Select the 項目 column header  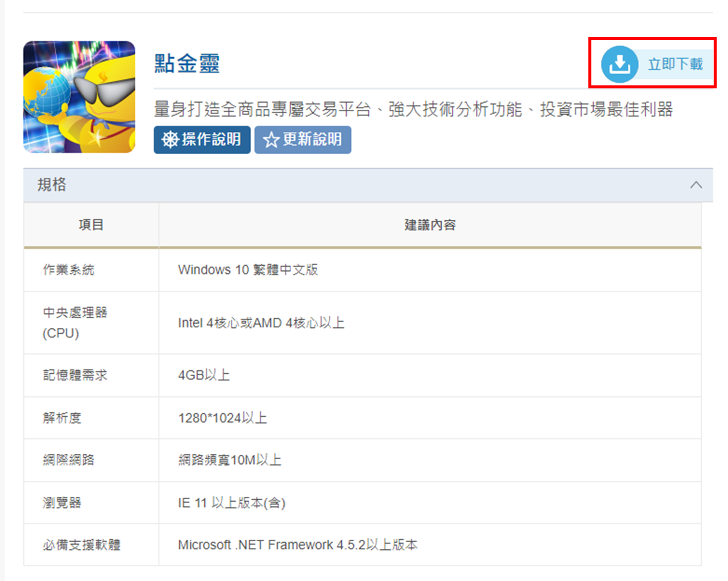[91, 225]
